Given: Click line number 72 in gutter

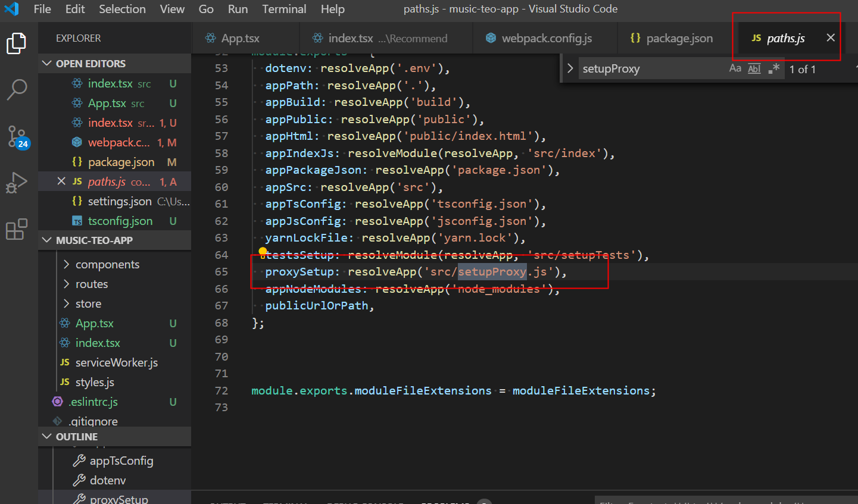Looking at the screenshot, I should click(x=221, y=391).
